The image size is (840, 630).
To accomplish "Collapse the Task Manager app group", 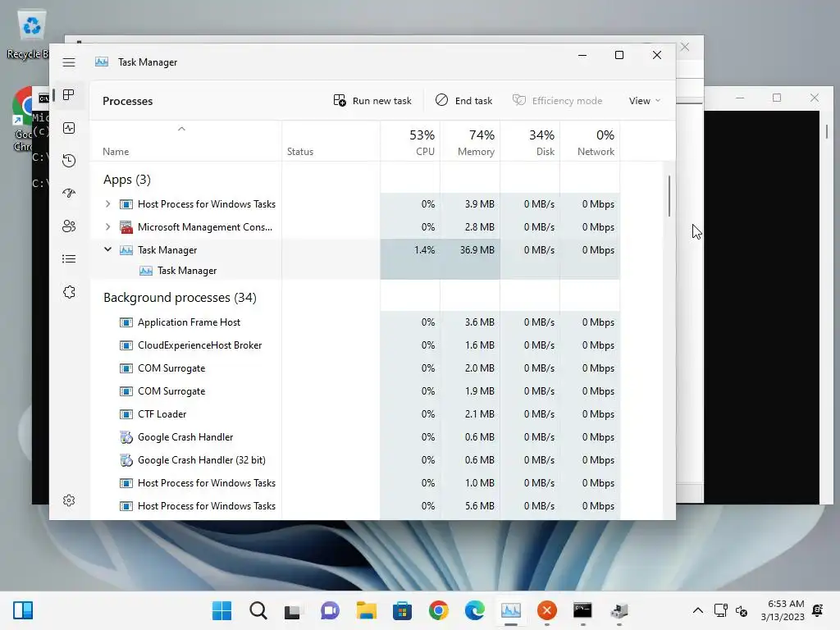I will (107, 249).
